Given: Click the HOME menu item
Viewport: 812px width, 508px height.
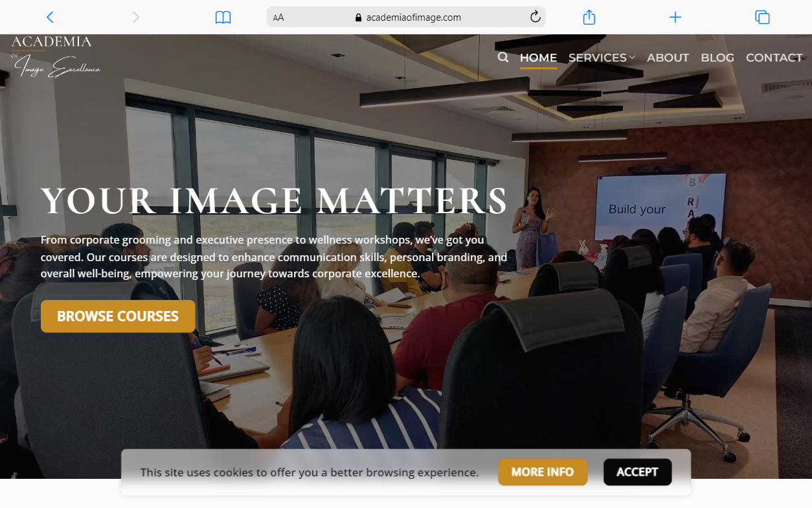Looking at the screenshot, I should pyautogui.click(x=538, y=58).
